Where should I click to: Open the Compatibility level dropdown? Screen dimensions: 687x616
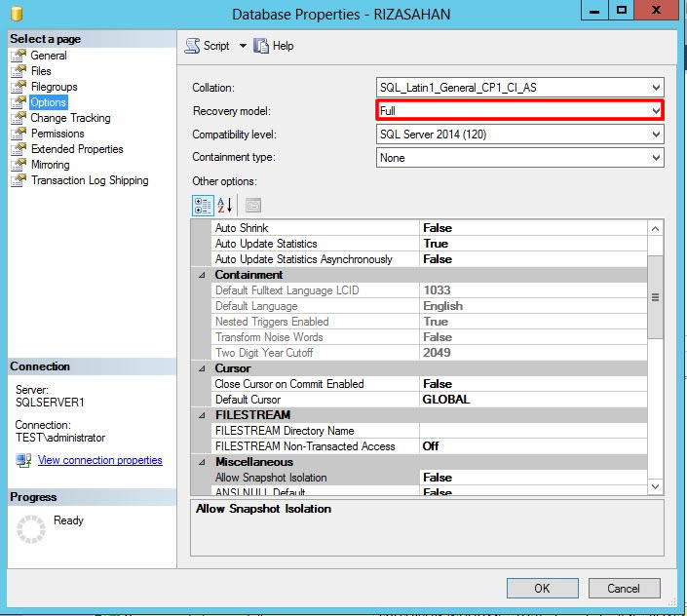pos(656,134)
